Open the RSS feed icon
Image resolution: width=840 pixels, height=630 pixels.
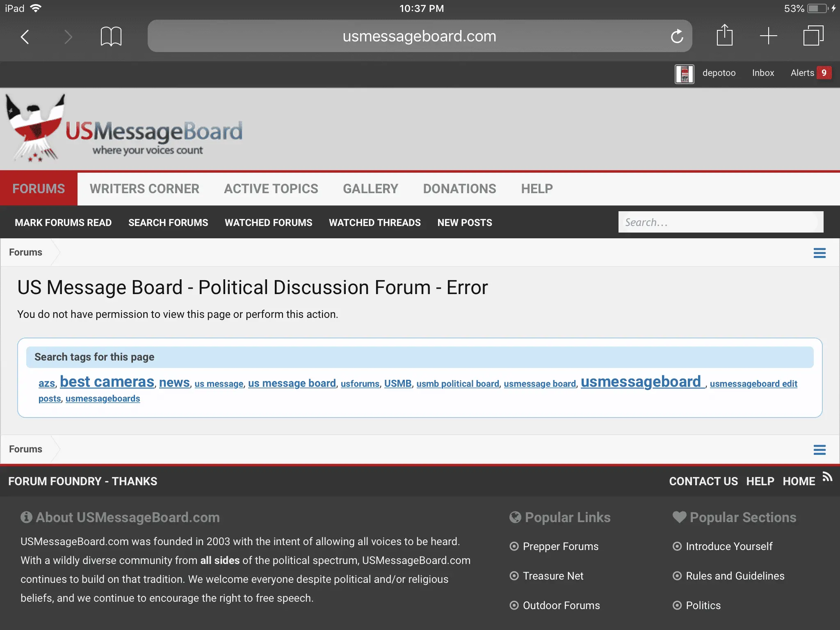tap(827, 477)
